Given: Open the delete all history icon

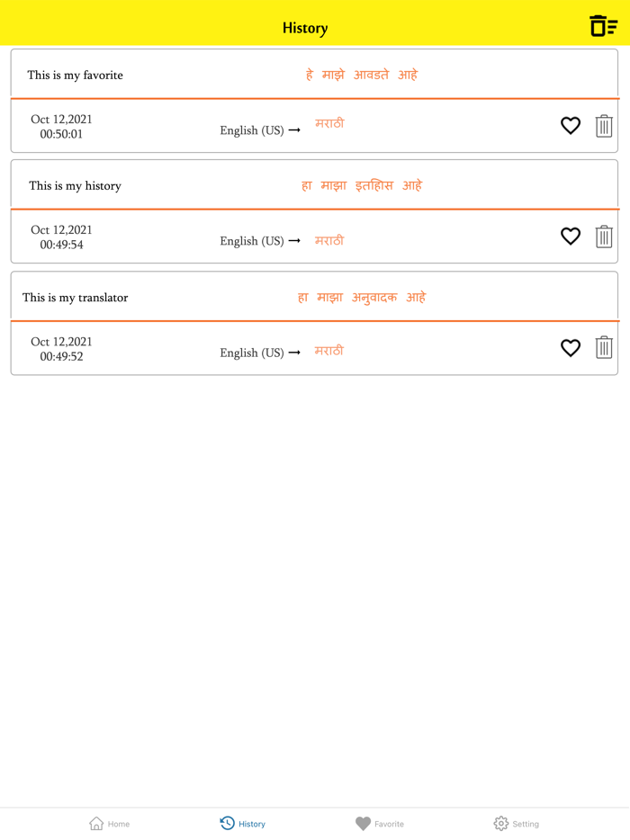Looking at the screenshot, I should 603,25.
